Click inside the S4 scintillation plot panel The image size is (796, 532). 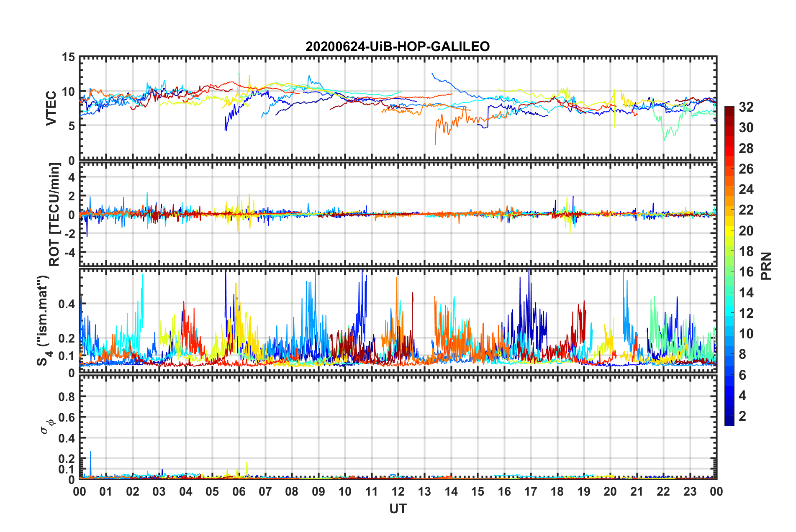398,320
